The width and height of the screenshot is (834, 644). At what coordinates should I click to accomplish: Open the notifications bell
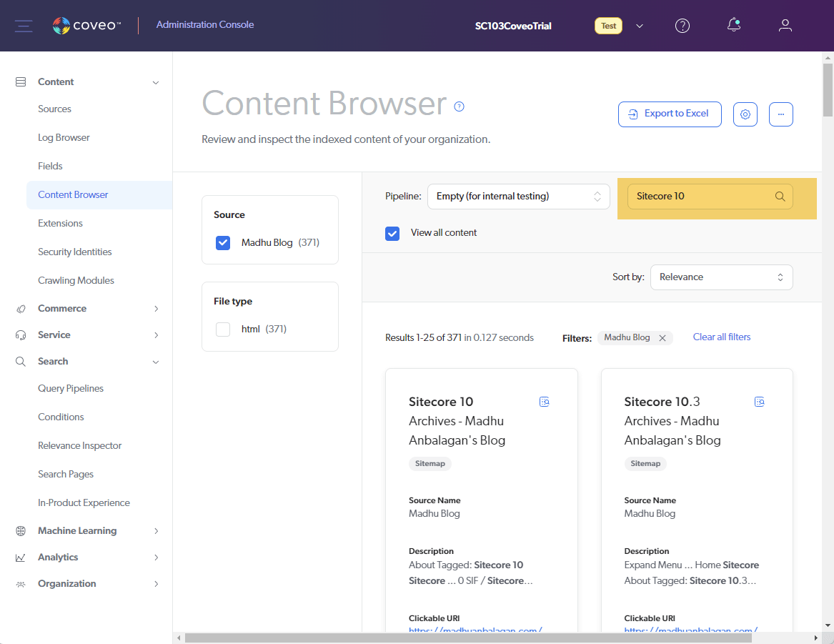tap(733, 26)
